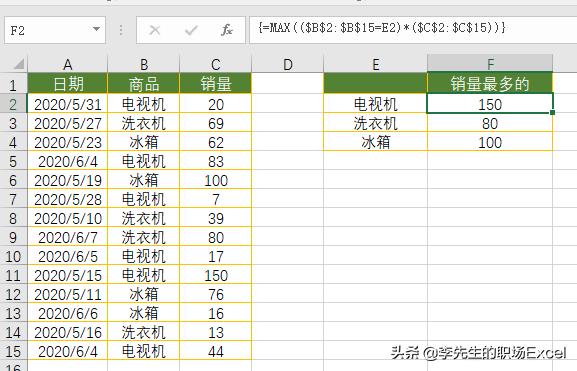Click the Name Box showing F2
Image resolution: width=577 pixels, height=371 pixels.
point(55,30)
